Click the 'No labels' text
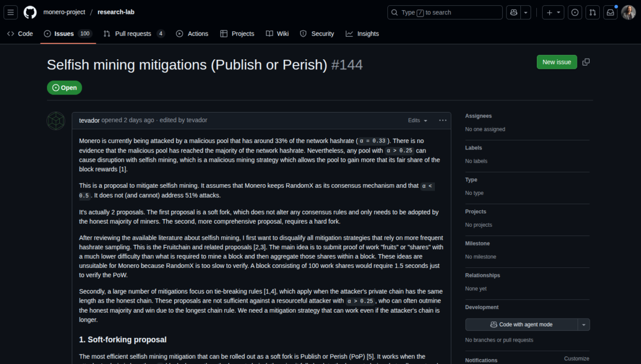Screen dimensions: 641x364 tap(476, 161)
